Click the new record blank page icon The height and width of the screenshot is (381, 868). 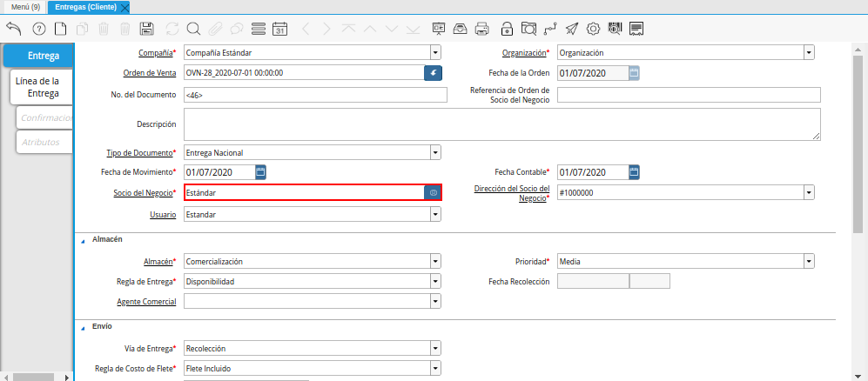61,29
